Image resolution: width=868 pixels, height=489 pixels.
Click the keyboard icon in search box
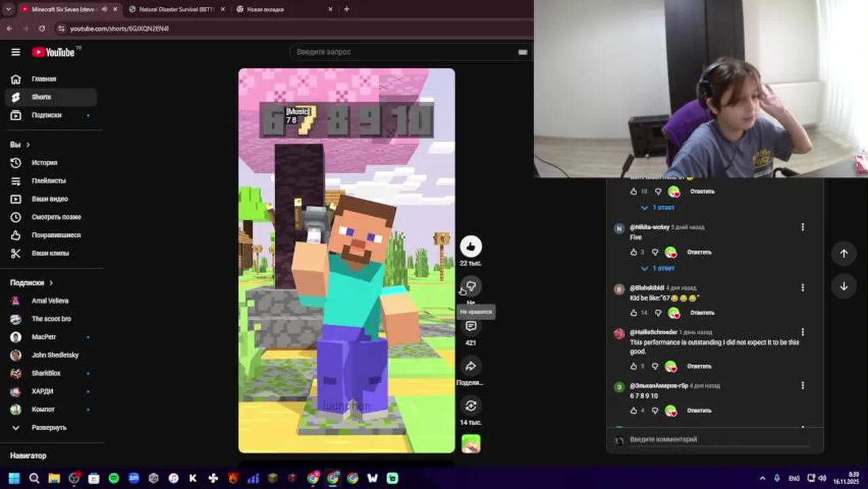pos(523,52)
